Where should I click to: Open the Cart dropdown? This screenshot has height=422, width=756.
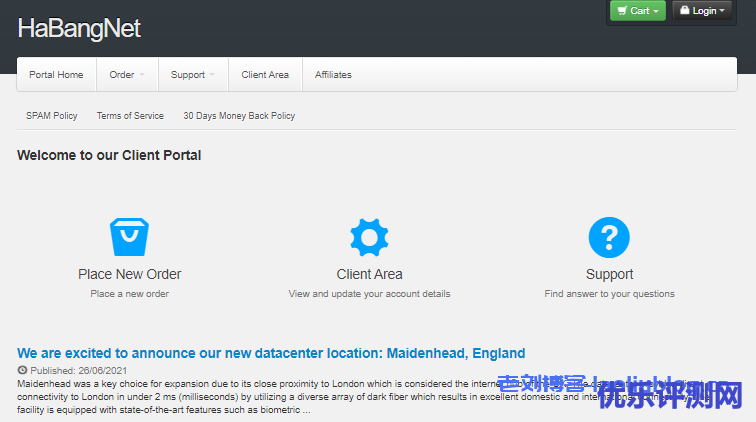(637, 11)
